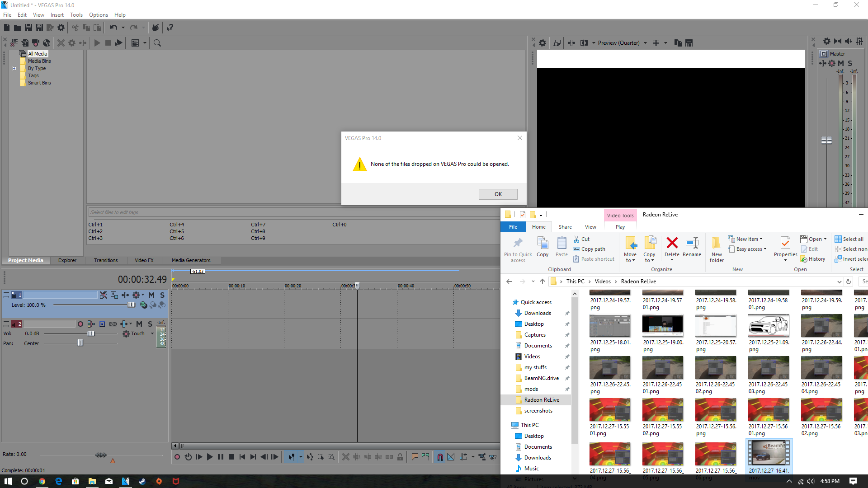
Task: Open Video Preview settings gear icon
Action: (x=542, y=43)
